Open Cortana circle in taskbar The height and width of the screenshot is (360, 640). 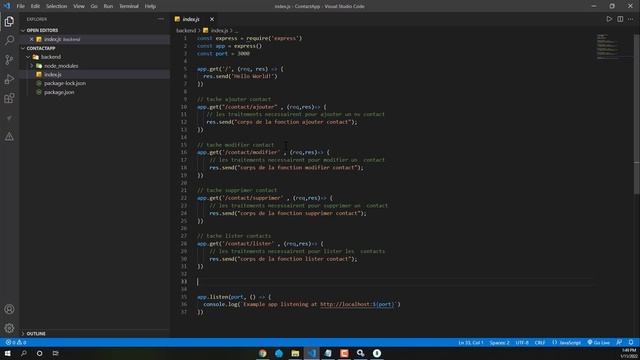click(39, 353)
